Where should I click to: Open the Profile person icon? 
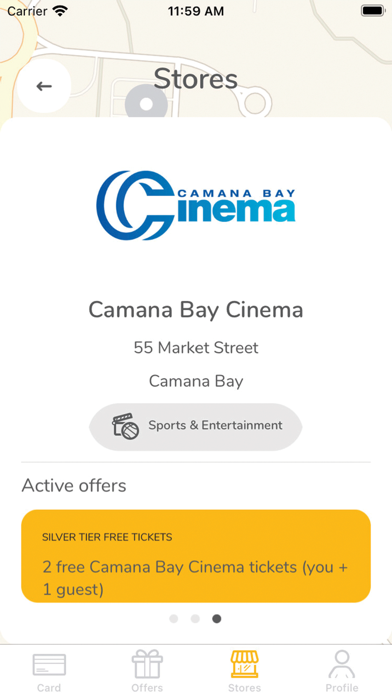[x=342, y=664]
